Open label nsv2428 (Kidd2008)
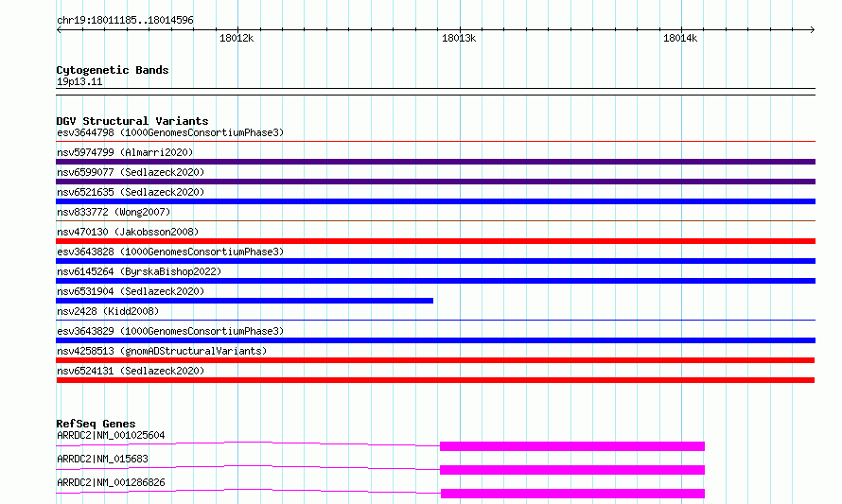 coord(108,311)
